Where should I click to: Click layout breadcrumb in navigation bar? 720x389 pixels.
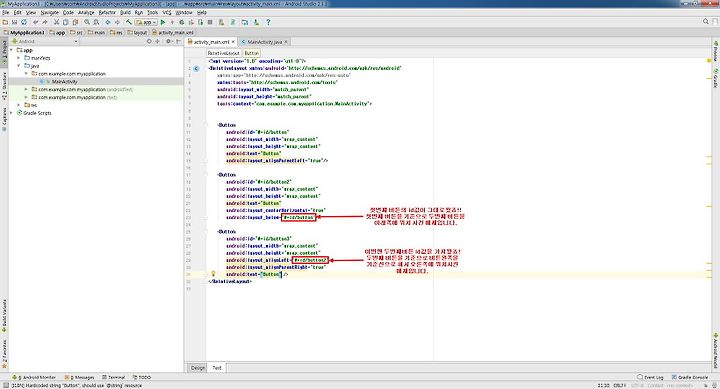137,33
